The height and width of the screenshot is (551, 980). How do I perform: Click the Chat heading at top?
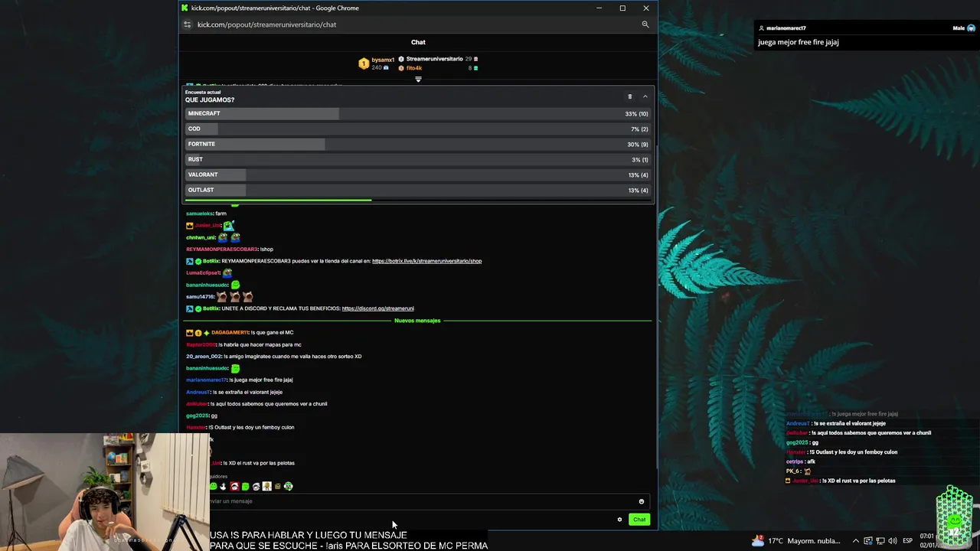click(x=418, y=42)
